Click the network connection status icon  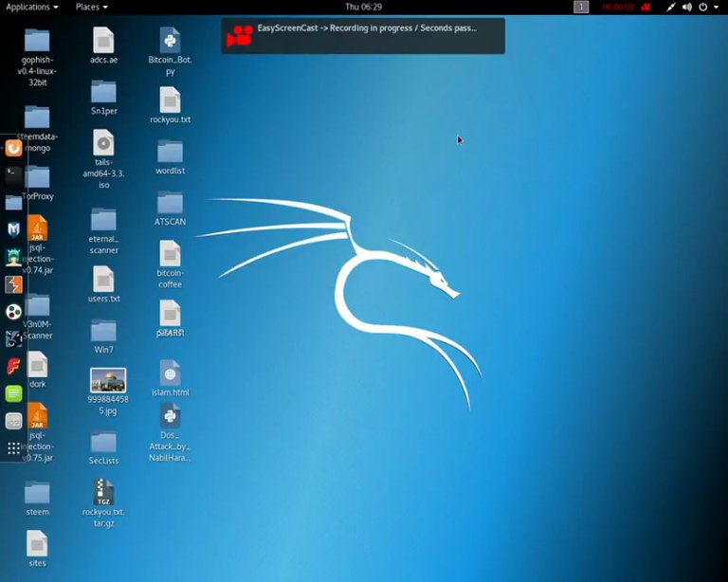pyautogui.click(x=669, y=7)
